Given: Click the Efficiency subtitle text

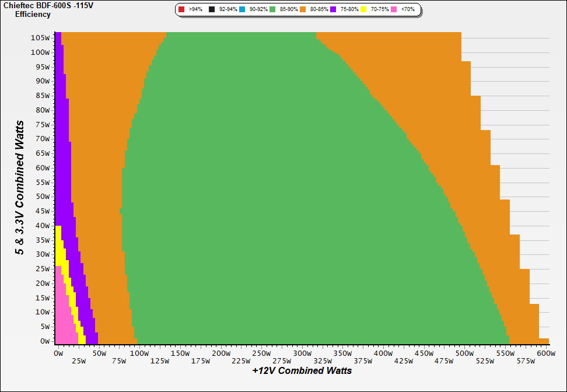Looking at the screenshot, I should (33, 14).
